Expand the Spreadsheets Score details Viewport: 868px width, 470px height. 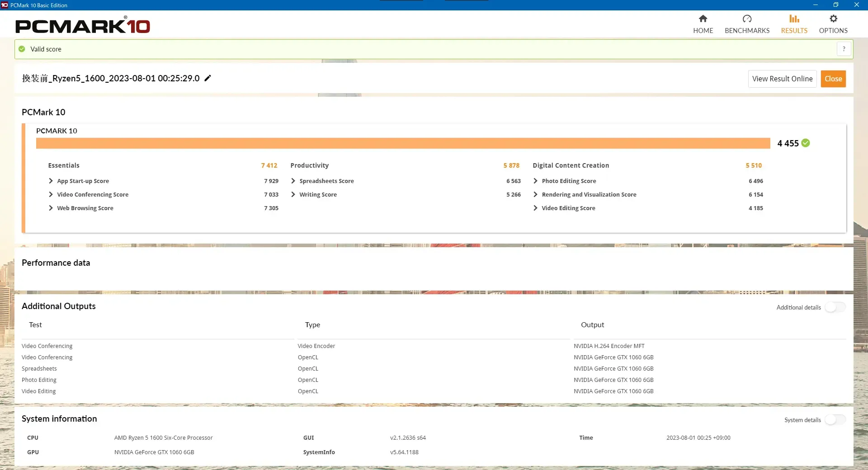[x=293, y=181]
